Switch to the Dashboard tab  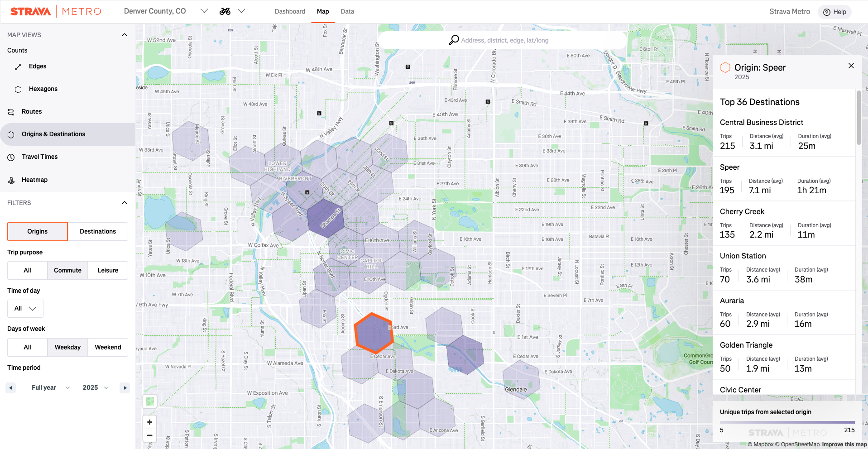[290, 12]
